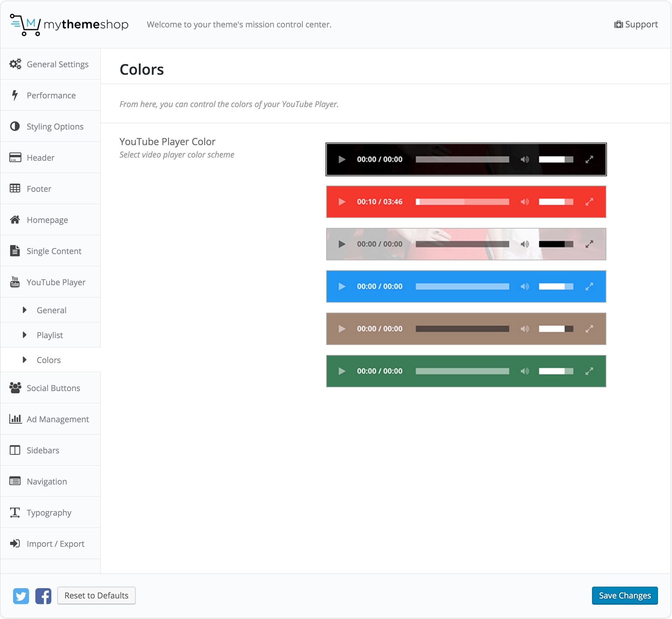Image resolution: width=672 pixels, height=619 pixels.
Task: Click the Reset to Defaults button
Action: pos(96,596)
